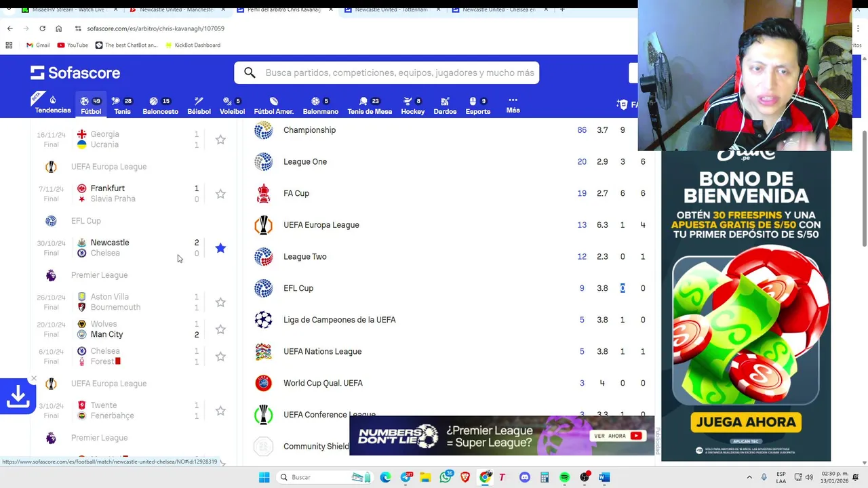Viewport: 868px width, 488px height.
Task: Click the Championship competition row
Action: coord(449,130)
